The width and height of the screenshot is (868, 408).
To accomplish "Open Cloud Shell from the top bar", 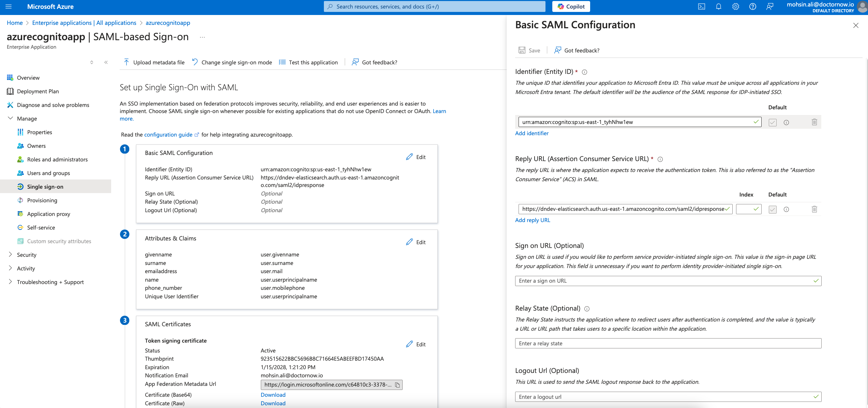I will (701, 6).
